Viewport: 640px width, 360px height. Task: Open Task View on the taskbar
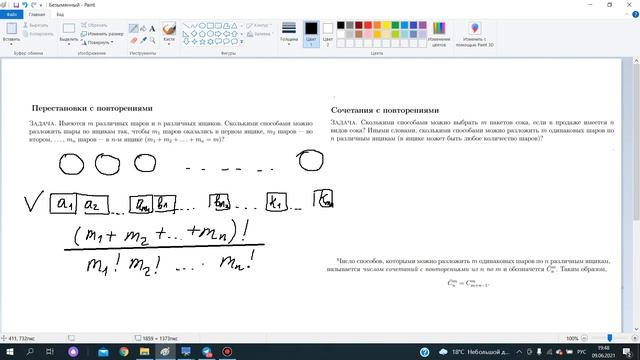tap(50, 351)
